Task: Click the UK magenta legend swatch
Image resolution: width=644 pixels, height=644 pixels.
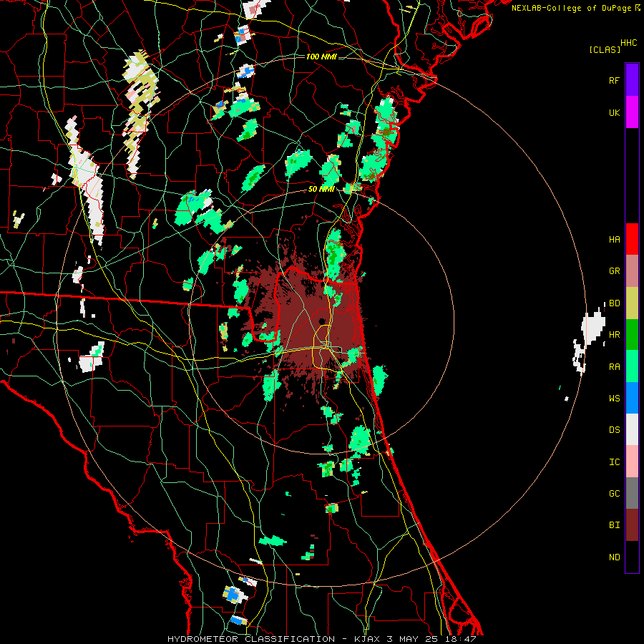Action: click(x=632, y=112)
